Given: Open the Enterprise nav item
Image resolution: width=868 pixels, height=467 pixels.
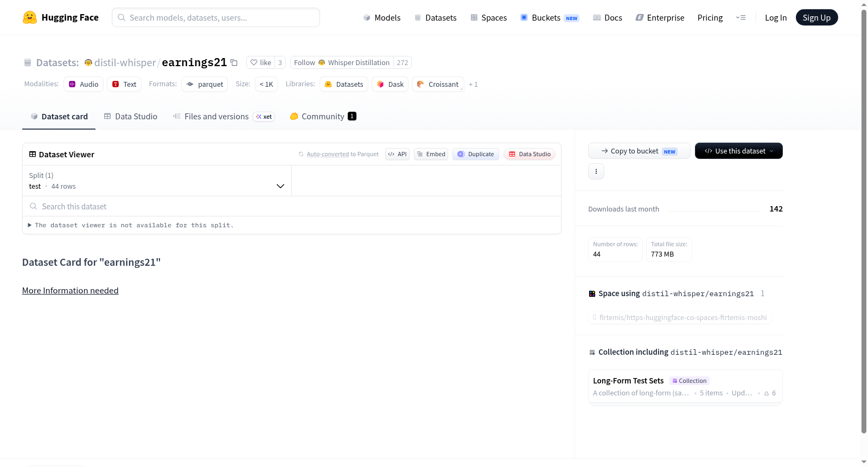Looking at the screenshot, I should (660, 17).
